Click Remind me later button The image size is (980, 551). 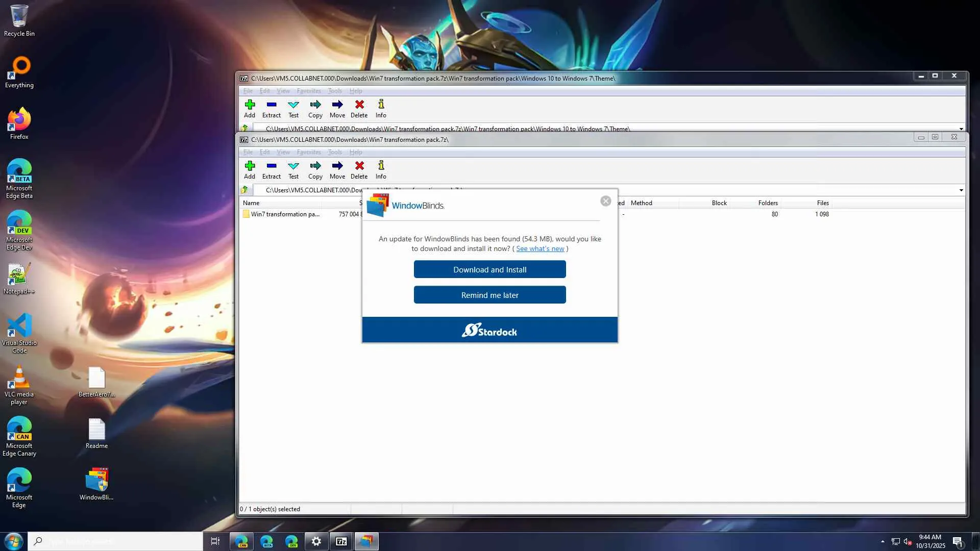pos(489,295)
